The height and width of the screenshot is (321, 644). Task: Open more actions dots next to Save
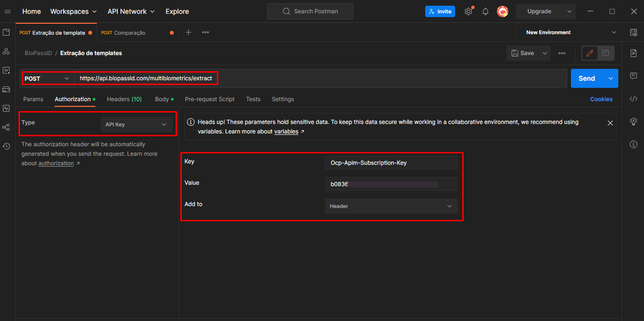pyautogui.click(x=562, y=53)
